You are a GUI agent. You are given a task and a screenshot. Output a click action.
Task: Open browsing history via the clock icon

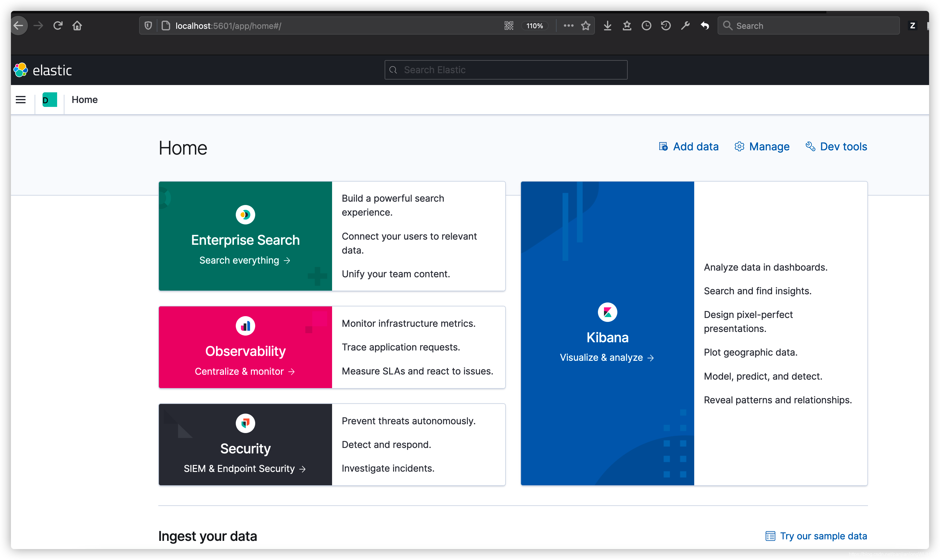coord(646,26)
